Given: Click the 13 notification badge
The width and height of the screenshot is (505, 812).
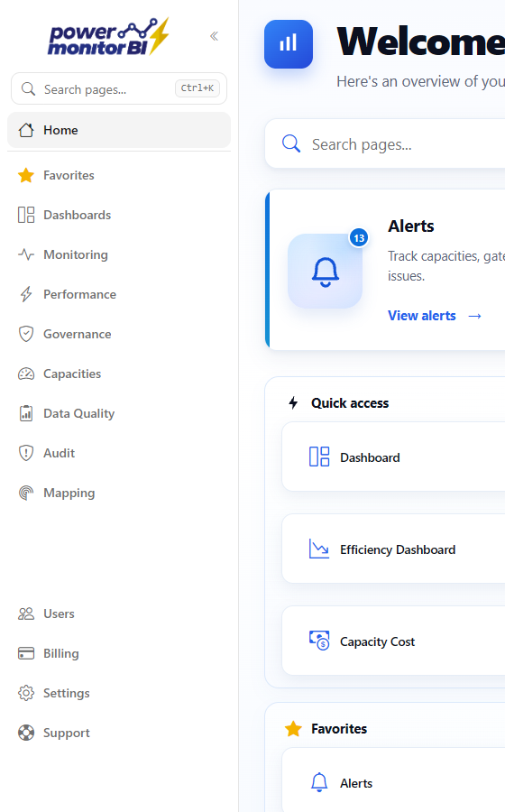Looking at the screenshot, I should tap(359, 238).
